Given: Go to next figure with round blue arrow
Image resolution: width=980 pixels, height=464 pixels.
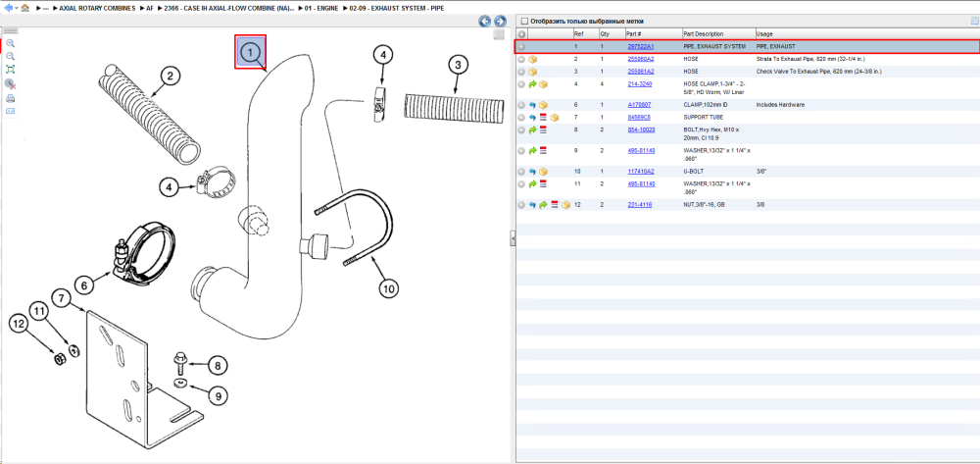Looking at the screenshot, I should pyautogui.click(x=500, y=22).
